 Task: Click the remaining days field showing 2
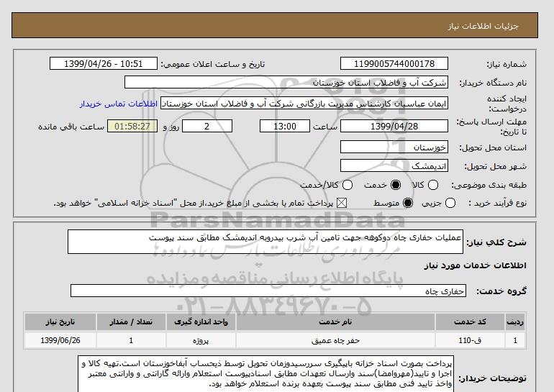207,126
